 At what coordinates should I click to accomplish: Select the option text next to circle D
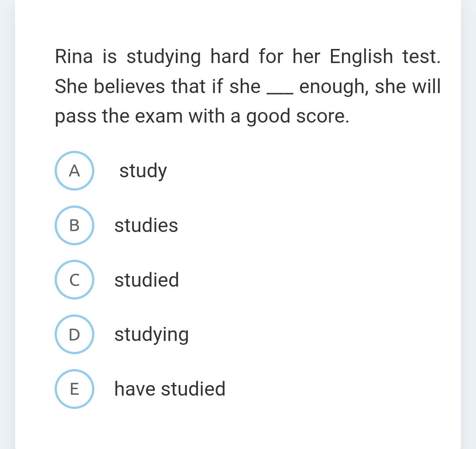pyautogui.click(x=151, y=334)
